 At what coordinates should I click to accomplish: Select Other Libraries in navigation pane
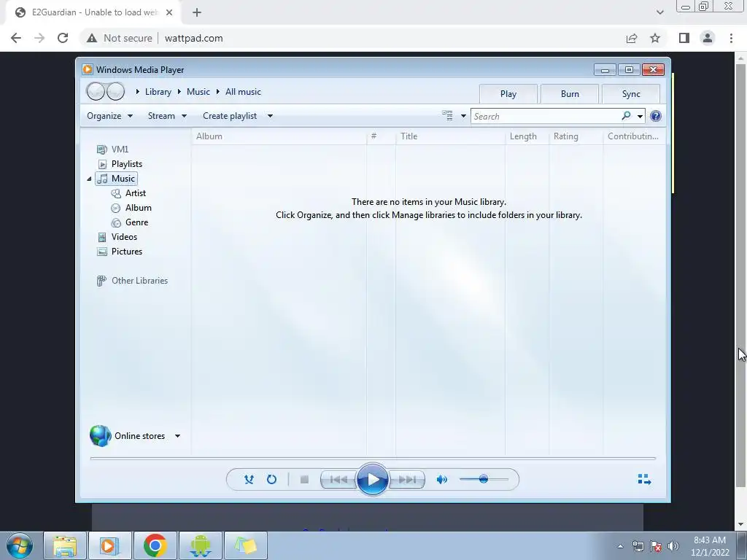(132, 281)
